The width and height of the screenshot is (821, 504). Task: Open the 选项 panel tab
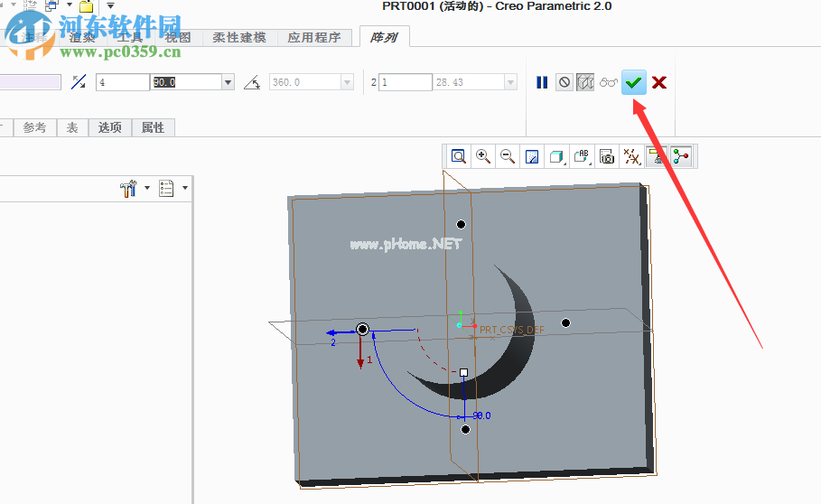(109, 127)
